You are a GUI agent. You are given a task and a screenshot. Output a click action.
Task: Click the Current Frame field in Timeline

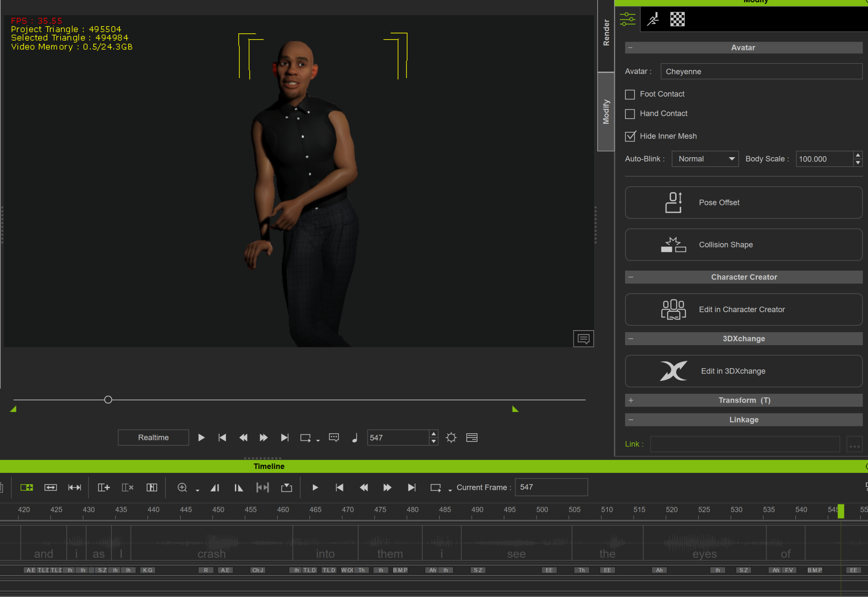click(551, 487)
